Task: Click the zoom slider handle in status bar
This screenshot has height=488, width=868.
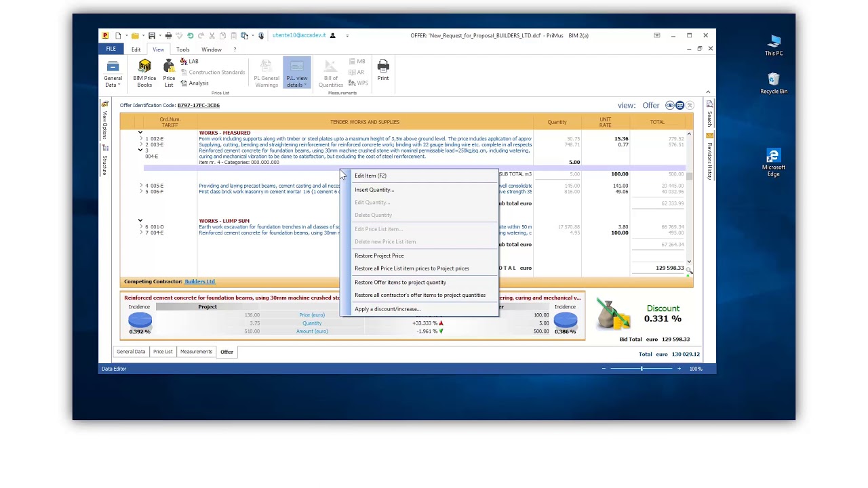Action: (642, 369)
